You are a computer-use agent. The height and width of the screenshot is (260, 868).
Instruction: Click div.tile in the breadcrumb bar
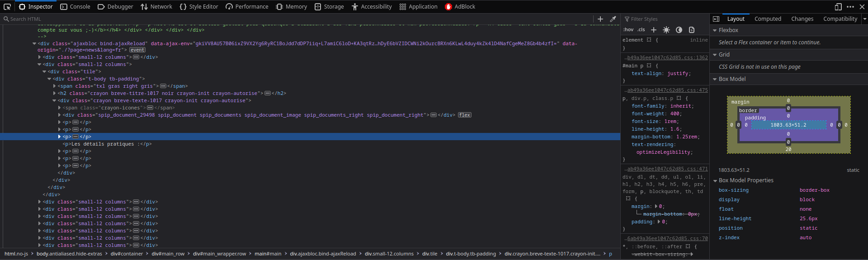click(x=429, y=254)
